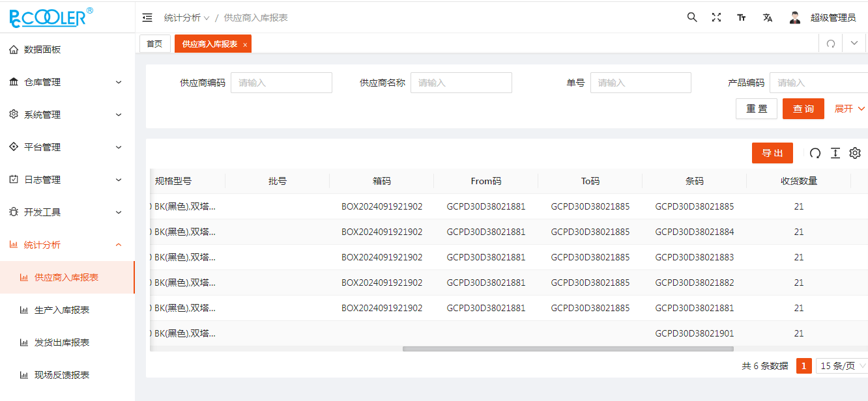The image size is (868, 401).
Task: Click the language switch icon
Action: (767, 17)
